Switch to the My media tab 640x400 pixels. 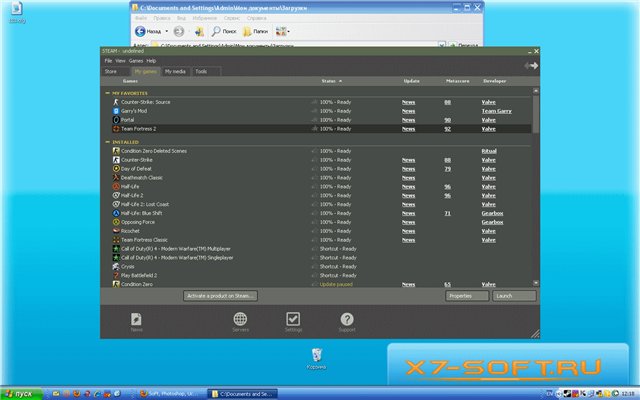(x=175, y=71)
